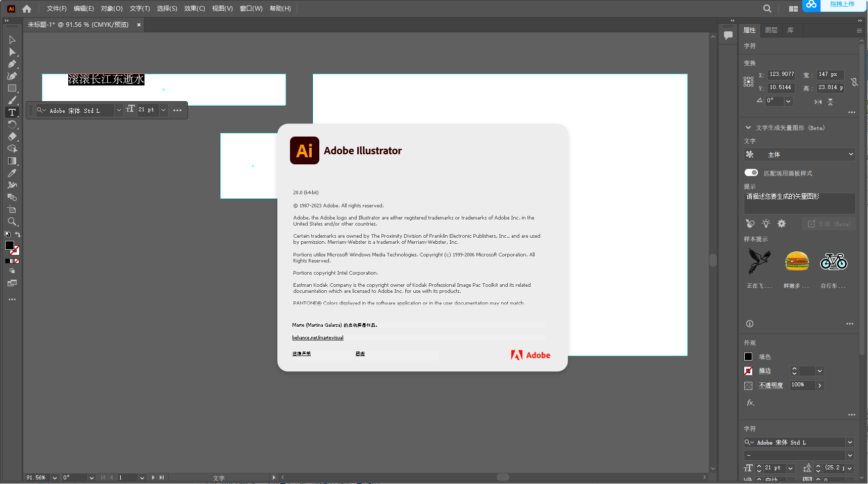Click the 生成 (Beta) button

[x=829, y=224]
